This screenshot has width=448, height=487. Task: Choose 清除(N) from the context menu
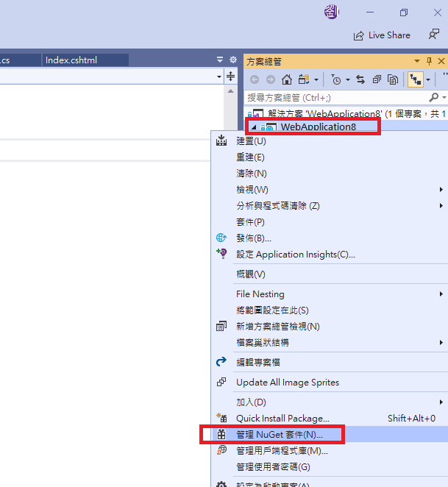pos(330,174)
